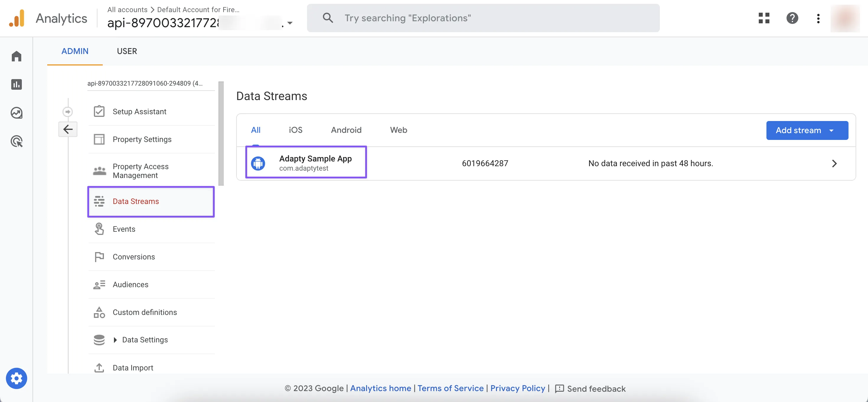
Task: Open the Terms of Service link
Action: (x=450, y=388)
